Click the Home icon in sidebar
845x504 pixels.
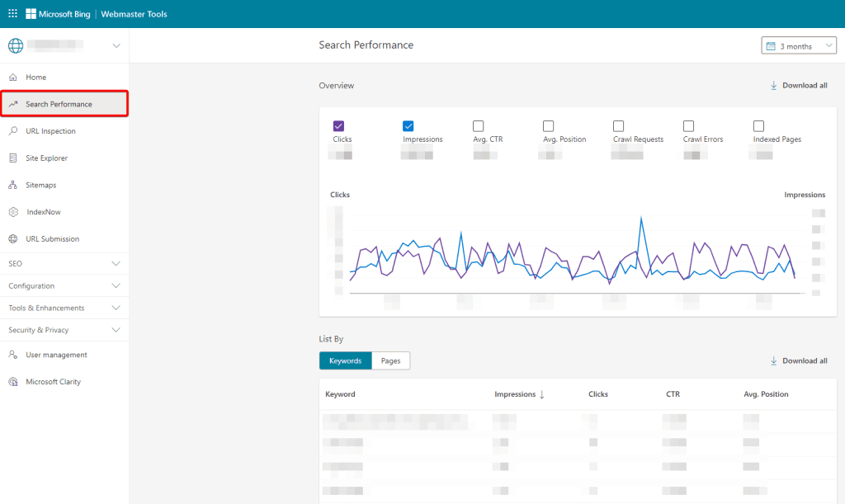13,78
